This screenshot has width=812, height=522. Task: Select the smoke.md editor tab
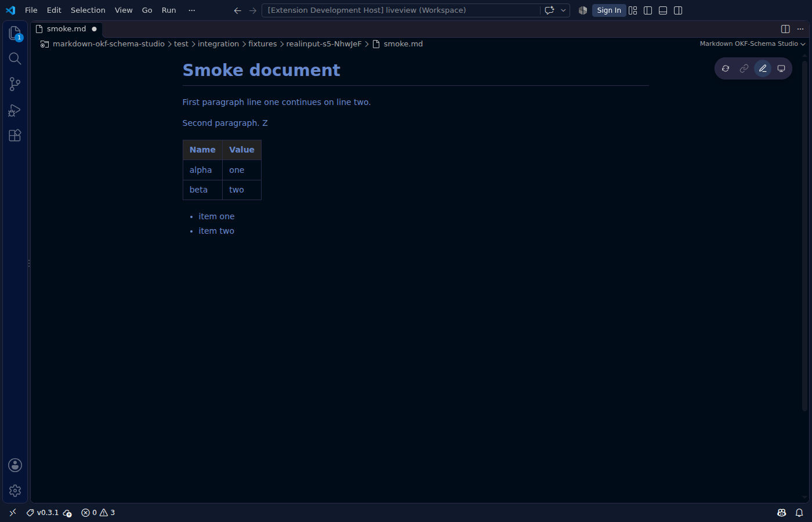tap(67, 29)
